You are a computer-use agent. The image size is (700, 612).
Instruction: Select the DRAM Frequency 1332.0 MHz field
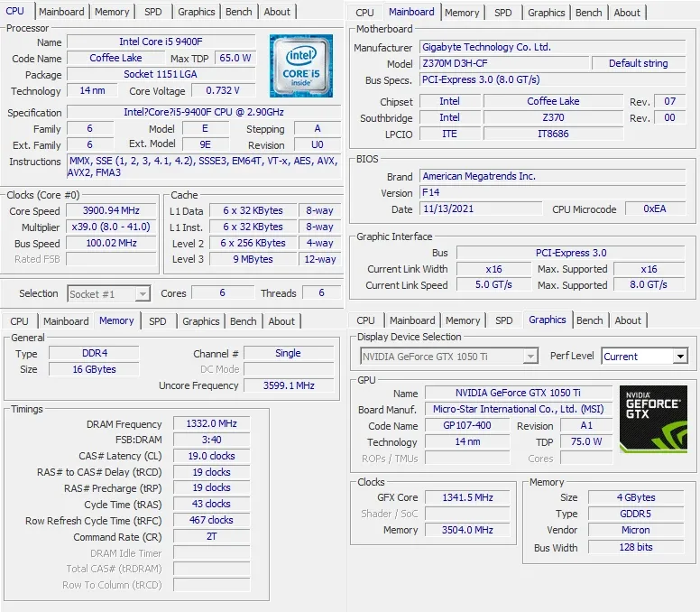pos(211,424)
